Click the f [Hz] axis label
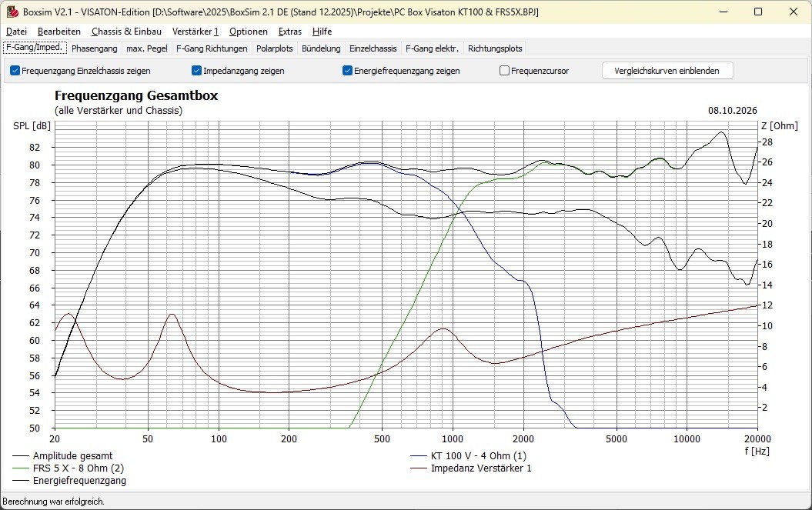Screen dimensions: 812x510 point(757,452)
